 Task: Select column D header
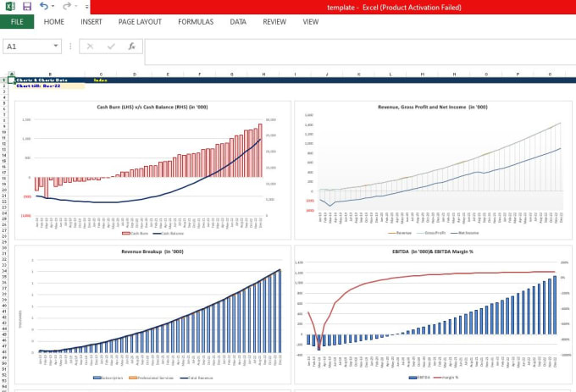click(x=135, y=75)
